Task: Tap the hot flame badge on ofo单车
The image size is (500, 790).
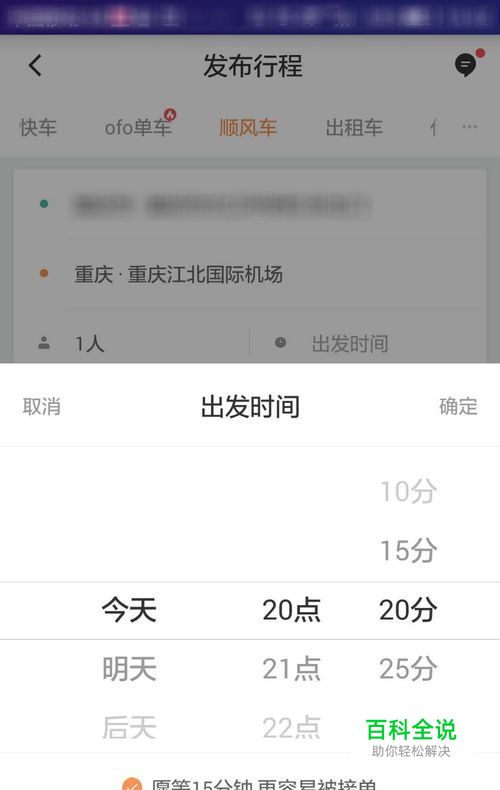Action: pos(170,114)
